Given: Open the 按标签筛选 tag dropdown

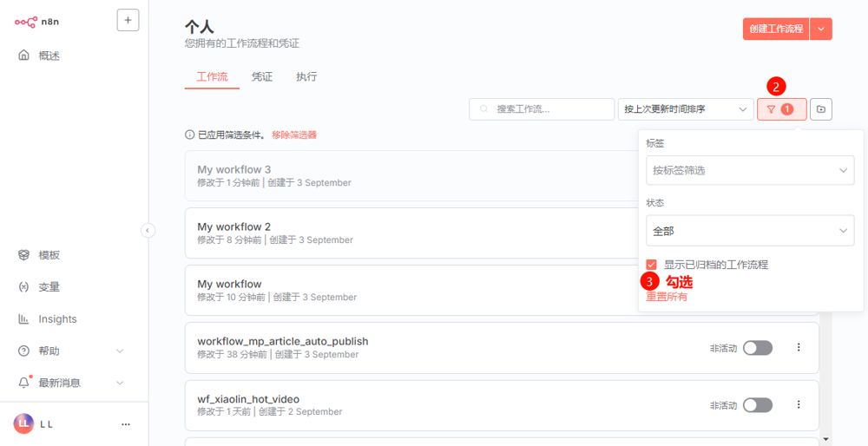Looking at the screenshot, I should click(750, 170).
